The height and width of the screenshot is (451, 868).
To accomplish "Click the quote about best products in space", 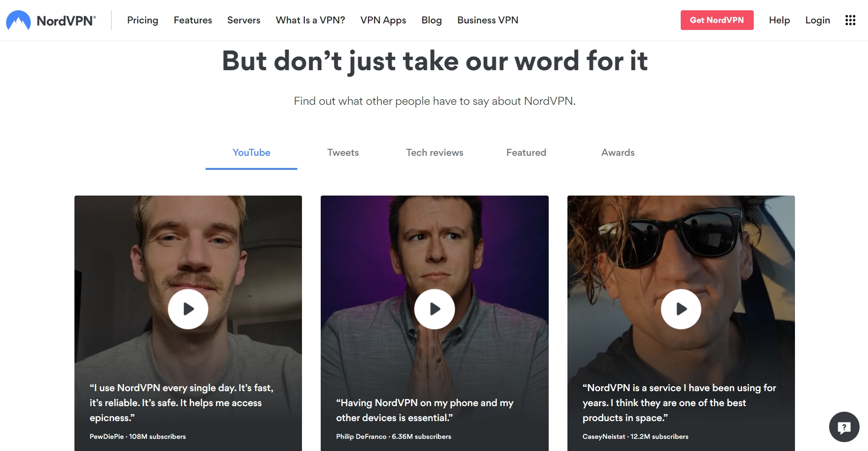I will [x=679, y=403].
